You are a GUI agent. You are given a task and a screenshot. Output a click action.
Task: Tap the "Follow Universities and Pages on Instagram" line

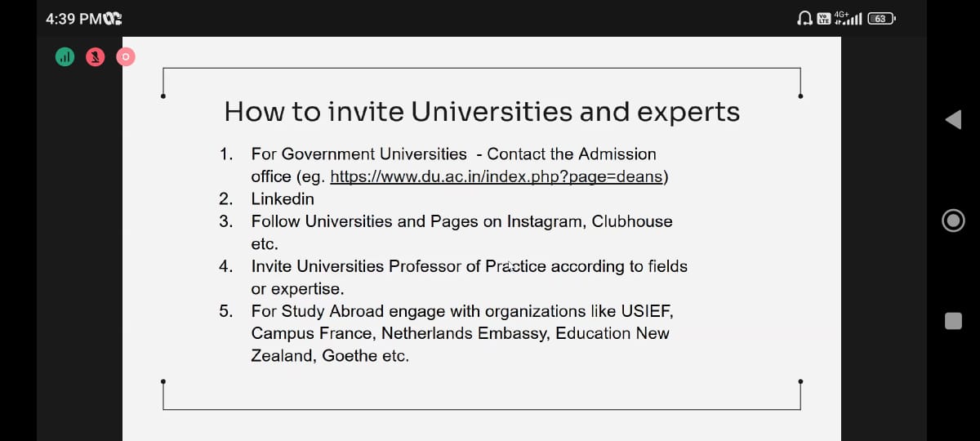461,221
